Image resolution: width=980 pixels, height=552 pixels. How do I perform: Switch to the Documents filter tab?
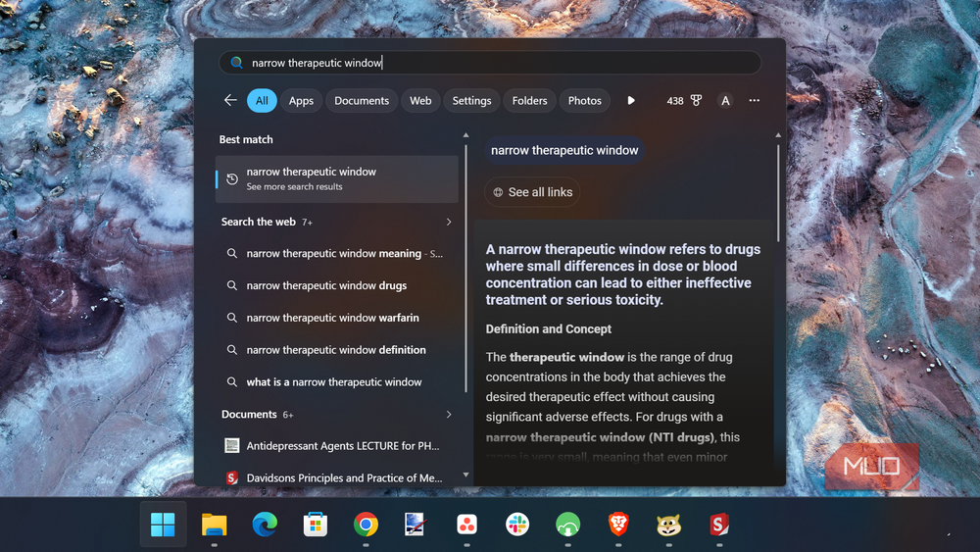coord(362,101)
